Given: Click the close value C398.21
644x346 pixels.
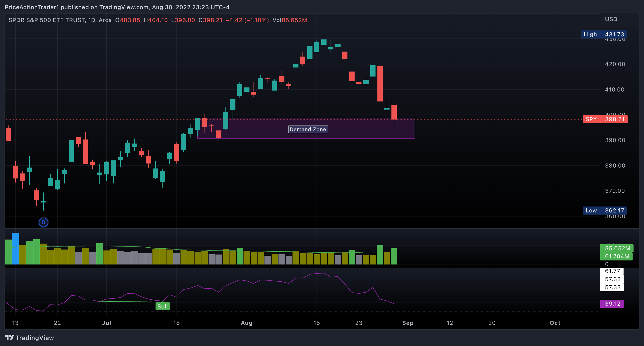Looking at the screenshot, I should click(210, 20).
